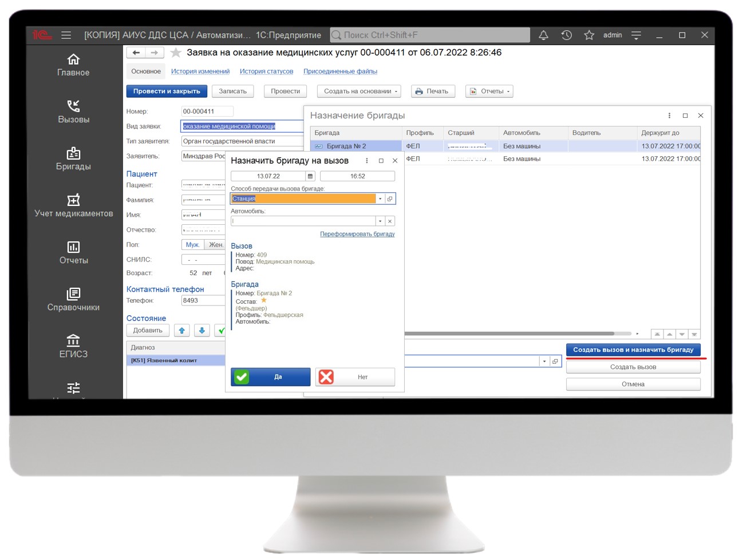
Task: Click the Записать button
Action: click(x=232, y=91)
